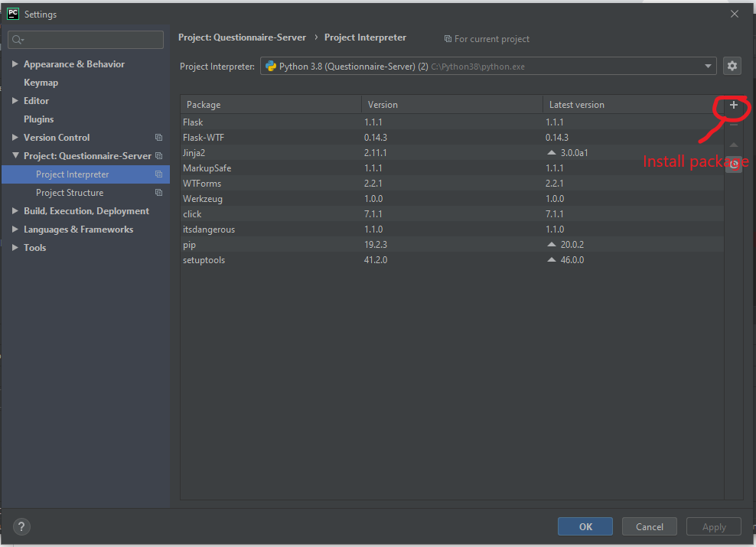Click version 2.11.1 of Jinja2

pos(376,153)
